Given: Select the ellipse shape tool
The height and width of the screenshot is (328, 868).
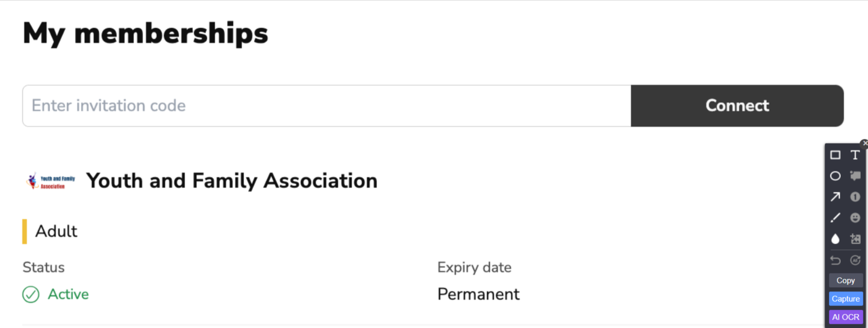Looking at the screenshot, I should click(x=836, y=176).
